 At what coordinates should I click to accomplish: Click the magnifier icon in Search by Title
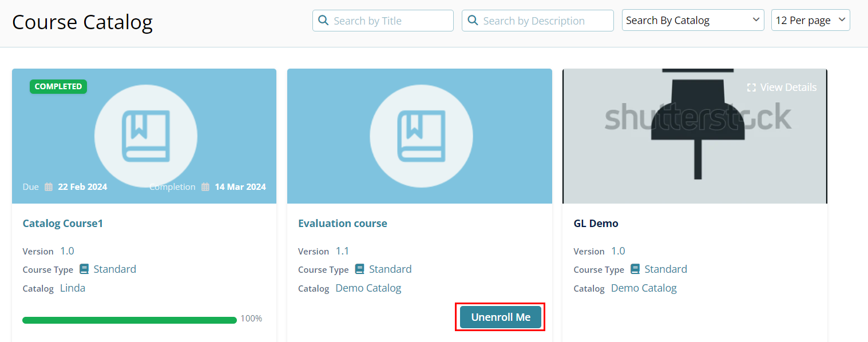323,21
